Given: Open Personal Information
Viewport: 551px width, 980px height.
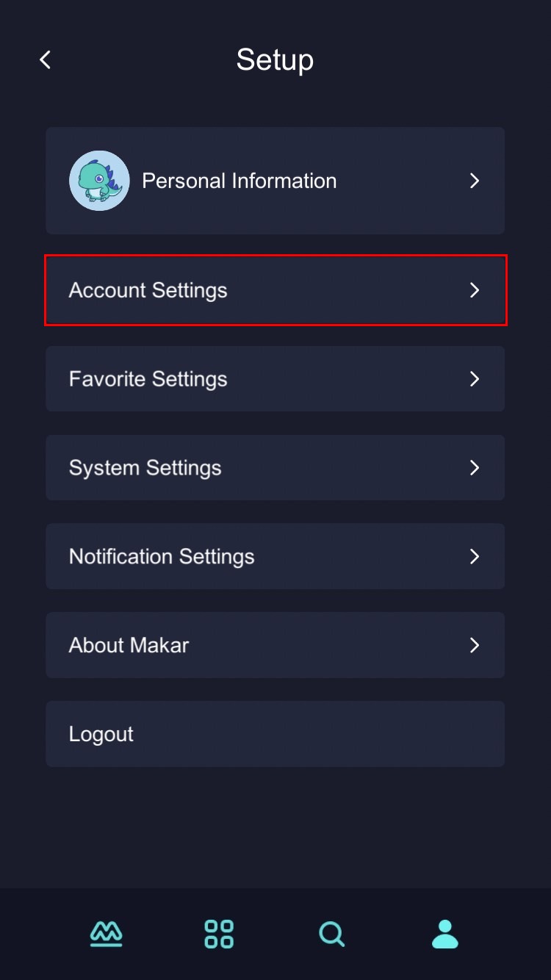Looking at the screenshot, I should [x=239, y=181].
